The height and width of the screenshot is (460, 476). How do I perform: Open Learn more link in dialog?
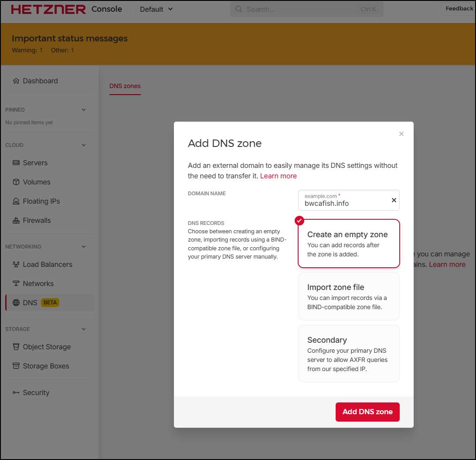(278, 176)
